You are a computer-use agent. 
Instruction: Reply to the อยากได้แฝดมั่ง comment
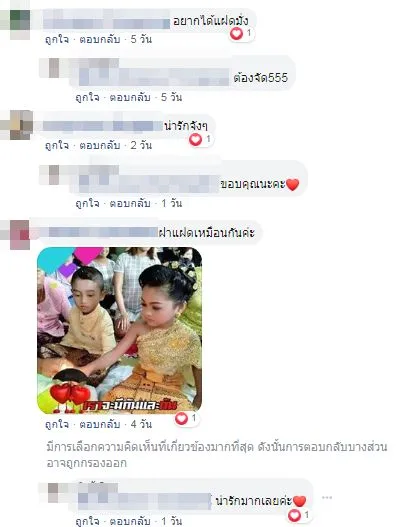coord(100,39)
